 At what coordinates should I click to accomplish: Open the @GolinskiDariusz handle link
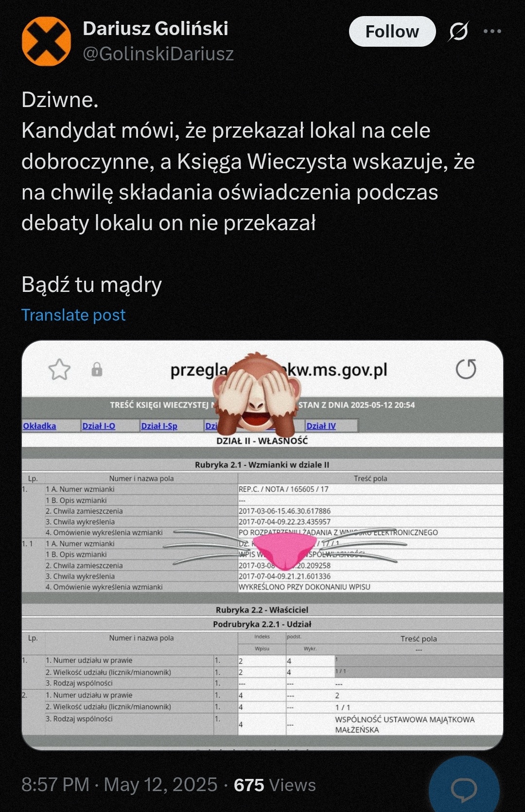[x=158, y=54]
